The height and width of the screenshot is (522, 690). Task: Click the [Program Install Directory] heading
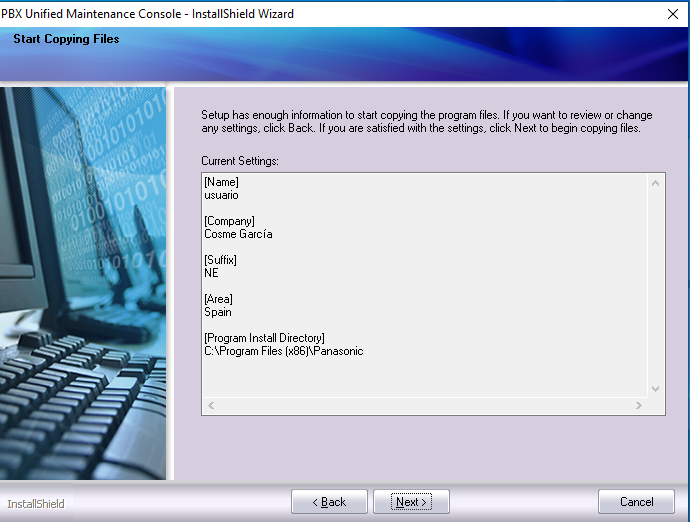coord(264,338)
